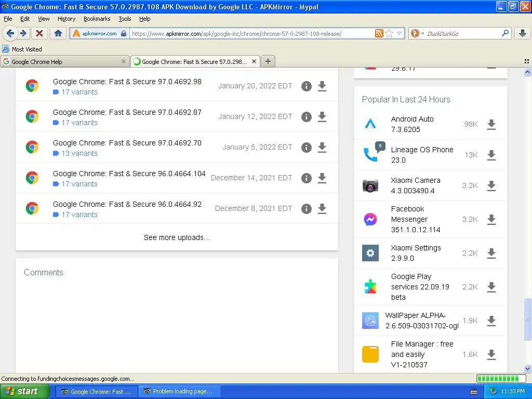Viewport: 532px width, 399px height.
Task: Open the home page via house icon
Action: coord(58,33)
